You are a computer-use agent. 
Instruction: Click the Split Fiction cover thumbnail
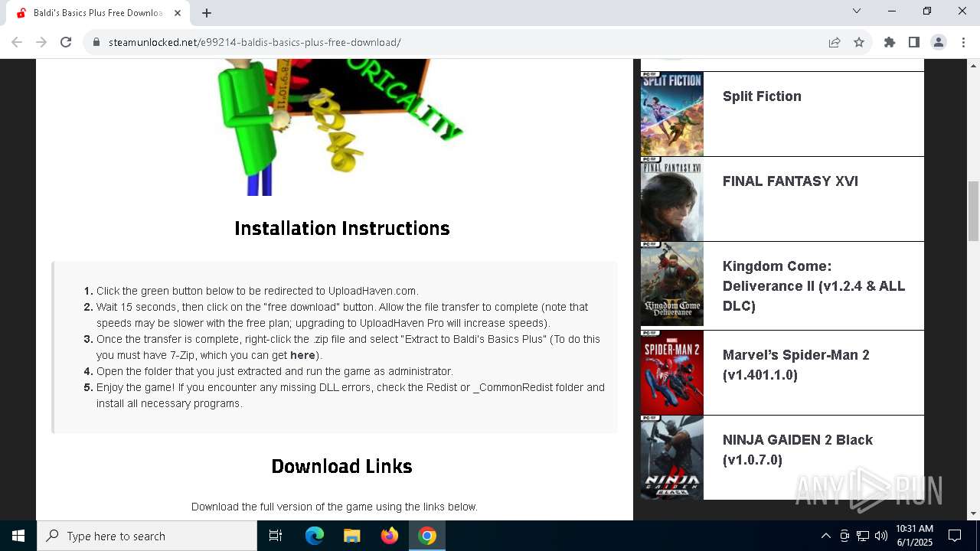click(672, 114)
